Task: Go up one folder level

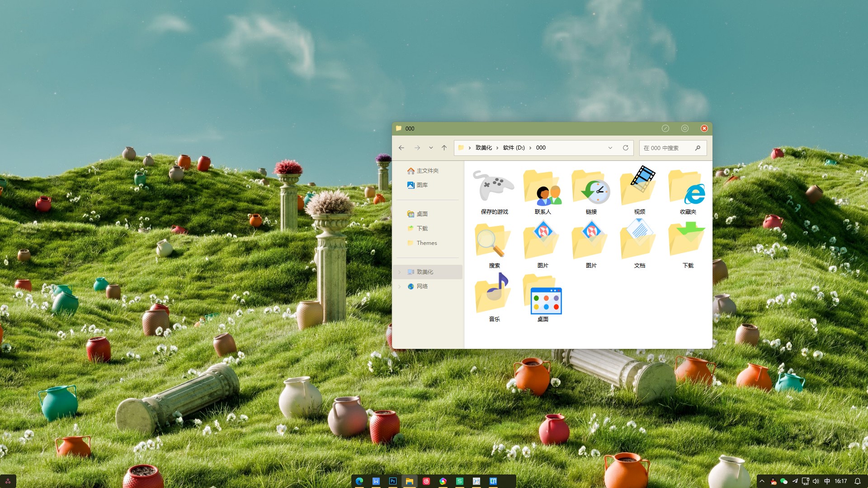Action: [444, 148]
